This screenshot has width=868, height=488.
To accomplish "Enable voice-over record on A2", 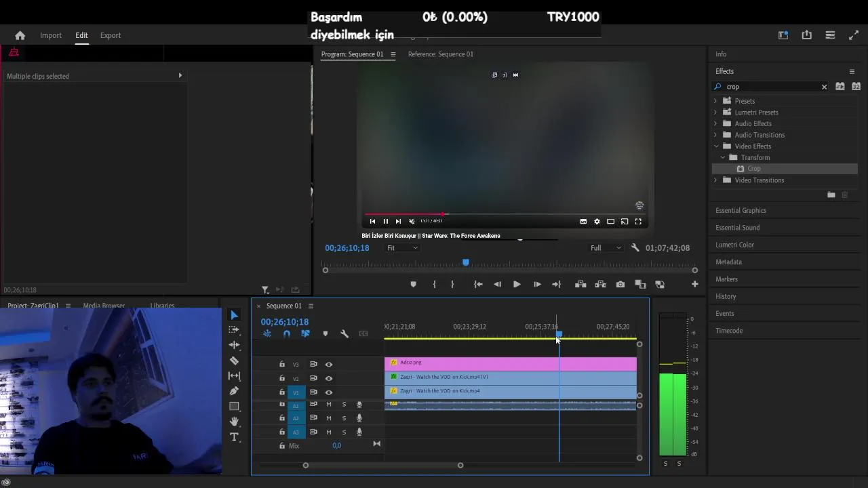I will (359, 418).
